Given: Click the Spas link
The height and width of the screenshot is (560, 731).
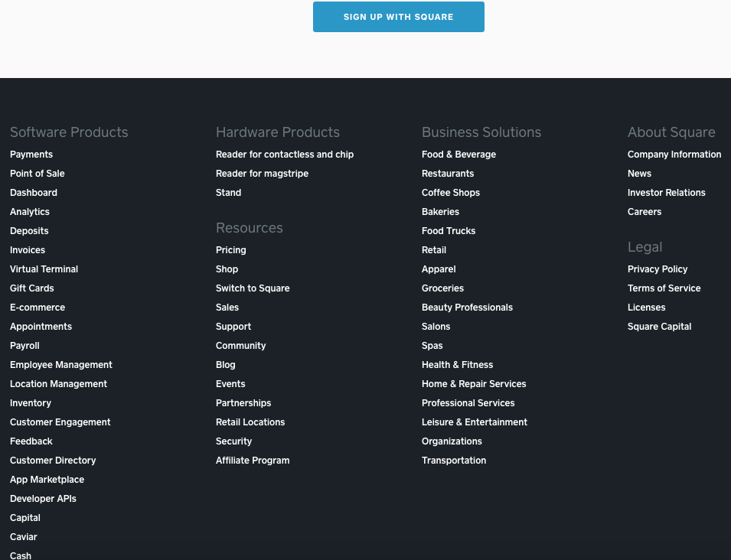Looking at the screenshot, I should [x=432, y=345].
